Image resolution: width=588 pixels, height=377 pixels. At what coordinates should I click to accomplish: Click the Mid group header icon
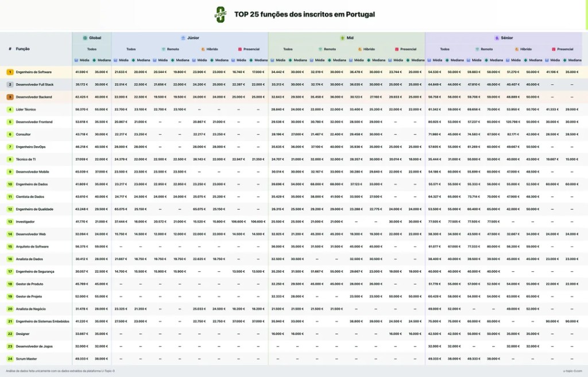tap(342, 38)
